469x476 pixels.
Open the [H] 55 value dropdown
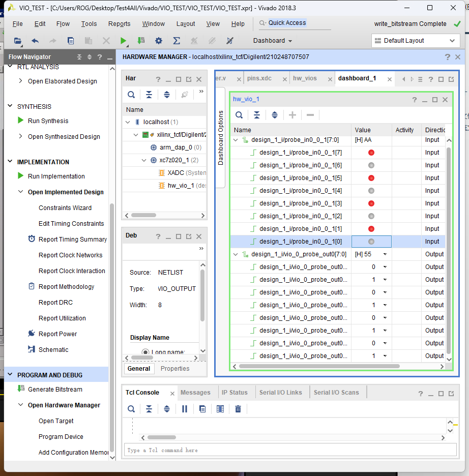tap(385, 254)
